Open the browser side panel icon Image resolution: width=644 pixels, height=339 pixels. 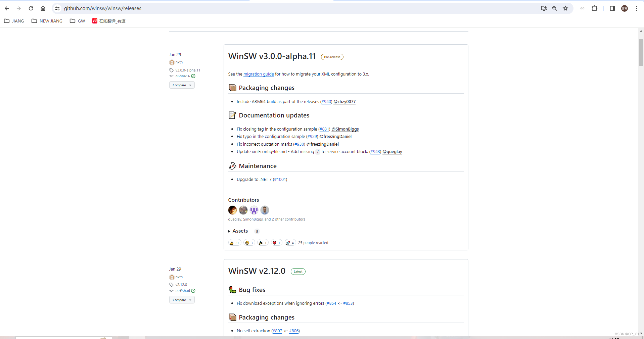click(x=611, y=8)
